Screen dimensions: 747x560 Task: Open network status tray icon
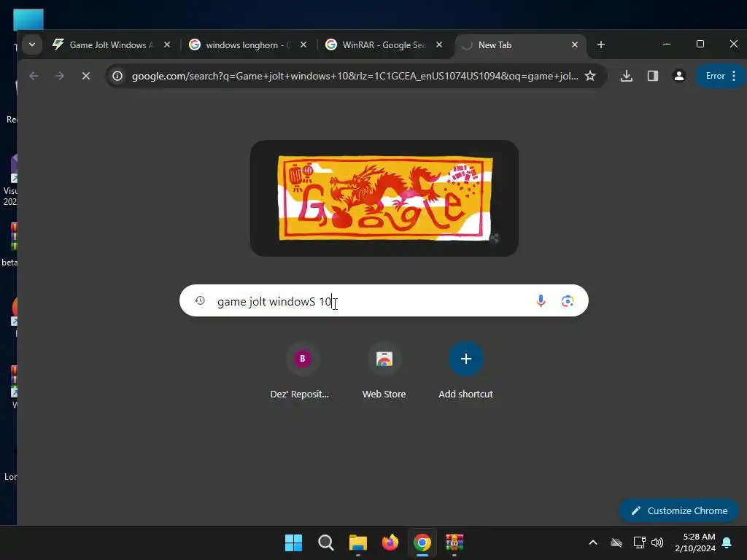click(639, 542)
